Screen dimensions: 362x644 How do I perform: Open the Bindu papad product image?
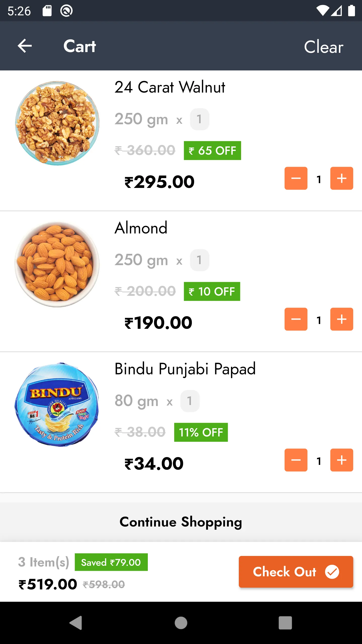(x=57, y=405)
